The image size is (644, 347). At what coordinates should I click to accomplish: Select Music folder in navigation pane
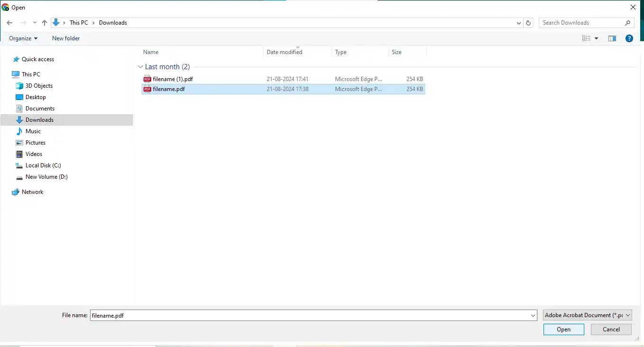click(33, 131)
